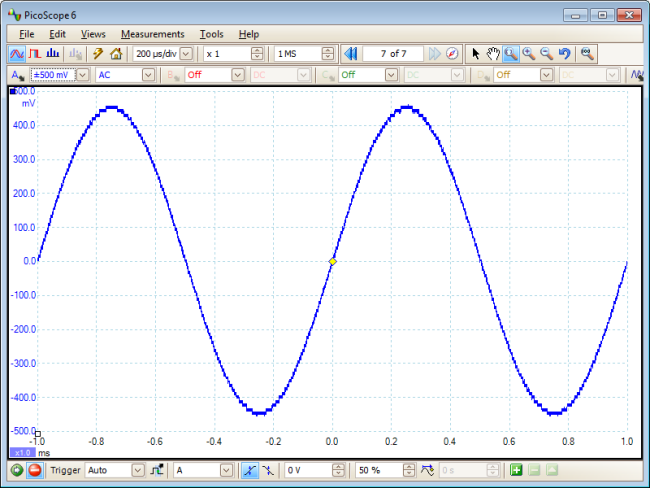Click the zoom out magnifier icon
The image size is (650, 488).
(546, 53)
